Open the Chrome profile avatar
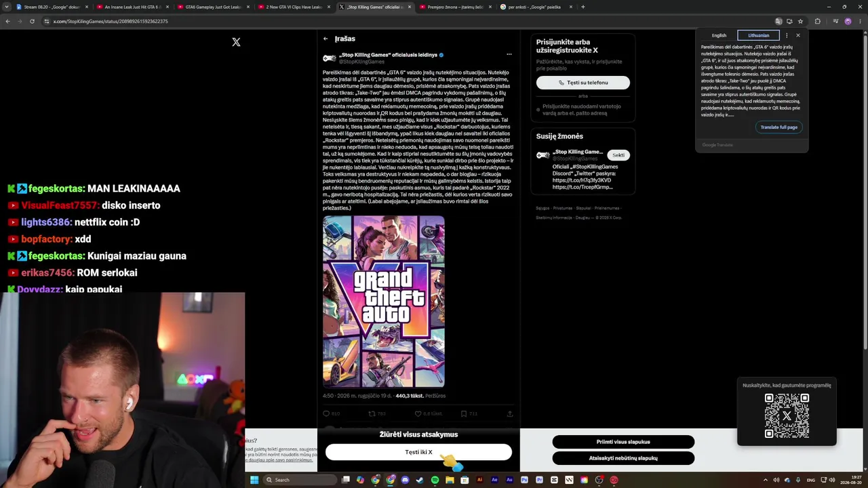Viewport: 868px width, 488px height. 848,21
